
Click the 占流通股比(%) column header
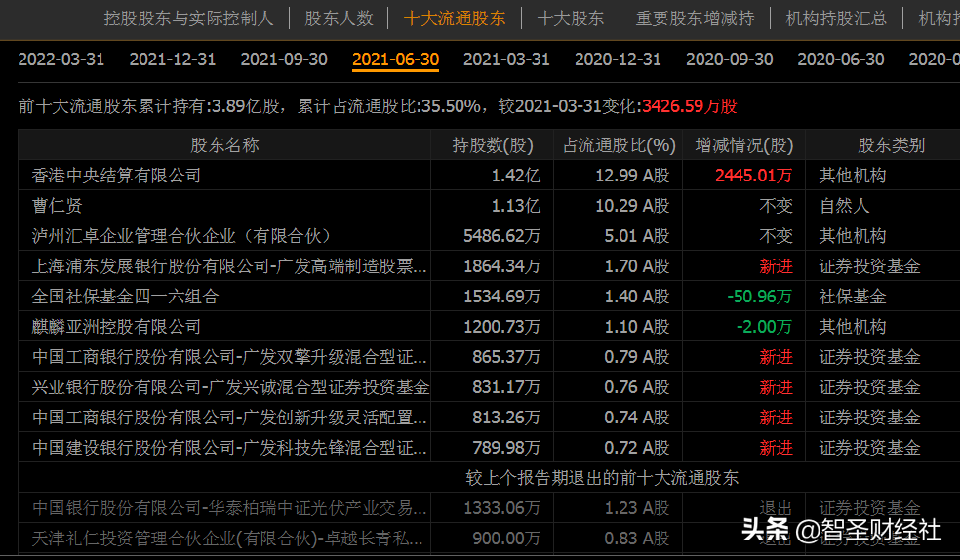tap(619, 145)
